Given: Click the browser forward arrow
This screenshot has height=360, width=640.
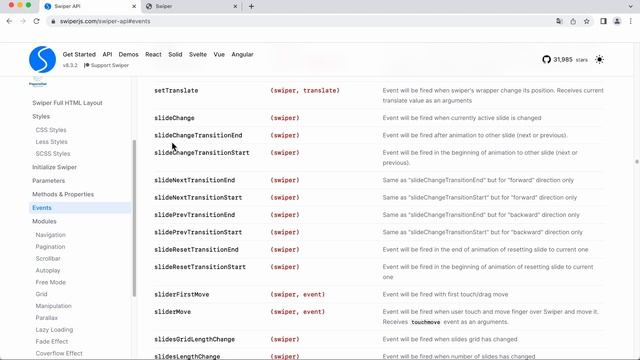Looking at the screenshot, I should tap(23, 21).
